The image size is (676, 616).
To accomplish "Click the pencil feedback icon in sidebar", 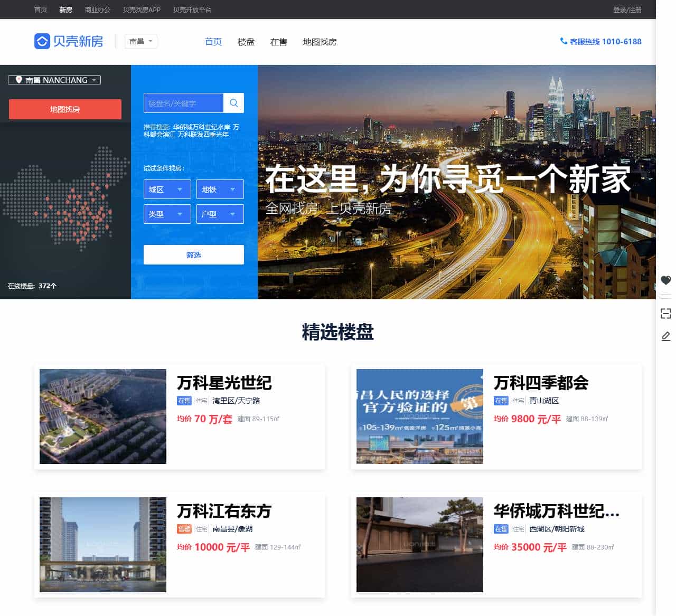I will (x=666, y=336).
